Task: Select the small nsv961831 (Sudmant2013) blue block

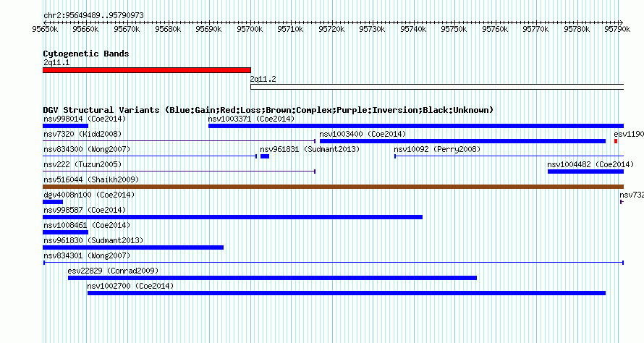Action: point(265,156)
